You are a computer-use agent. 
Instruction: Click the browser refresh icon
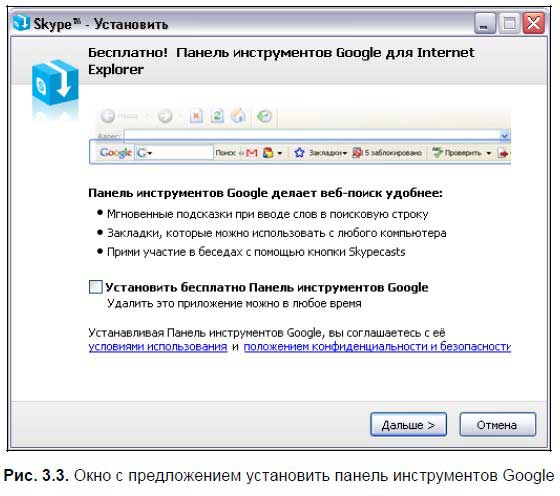coord(217,116)
